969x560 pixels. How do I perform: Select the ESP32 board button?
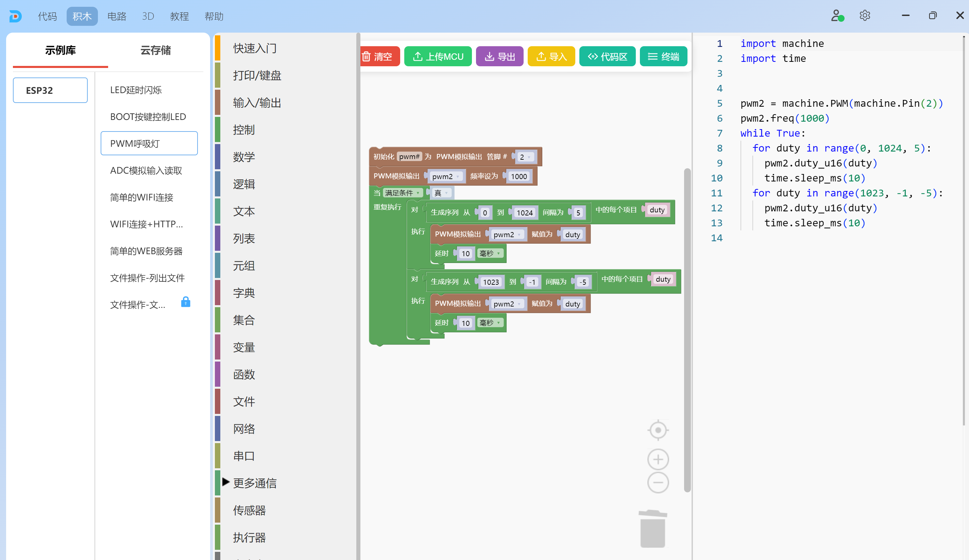tap(50, 90)
